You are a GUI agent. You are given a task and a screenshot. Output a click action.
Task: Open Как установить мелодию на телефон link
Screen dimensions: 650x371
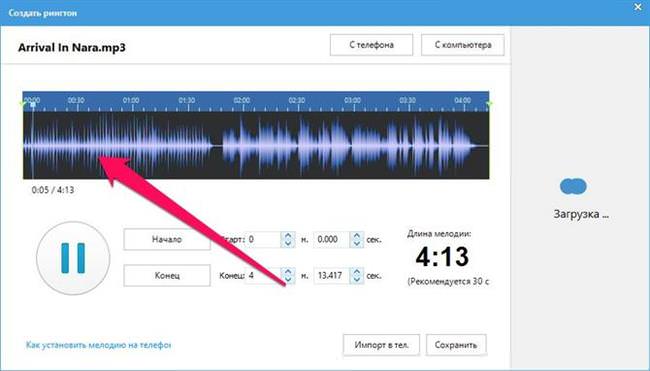coord(99,345)
